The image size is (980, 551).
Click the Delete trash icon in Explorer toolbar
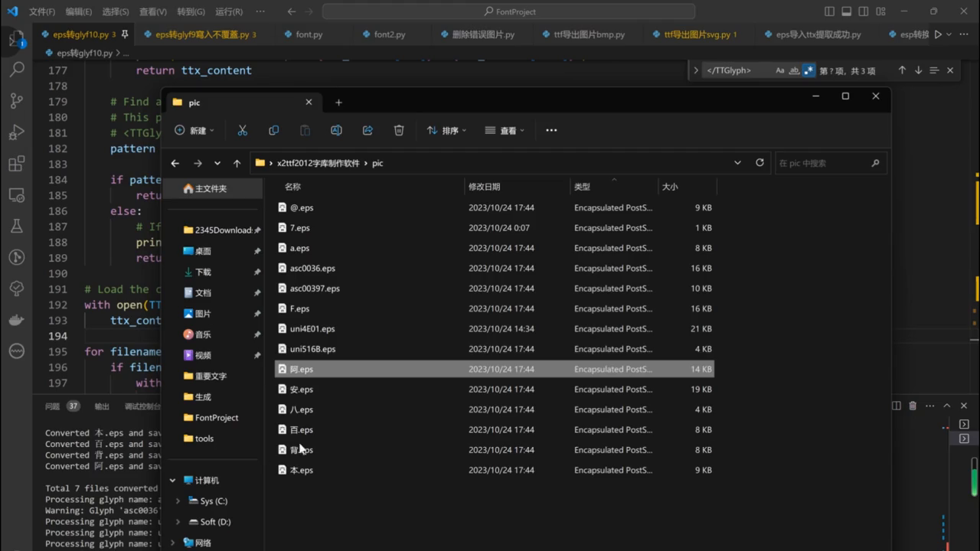point(399,131)
